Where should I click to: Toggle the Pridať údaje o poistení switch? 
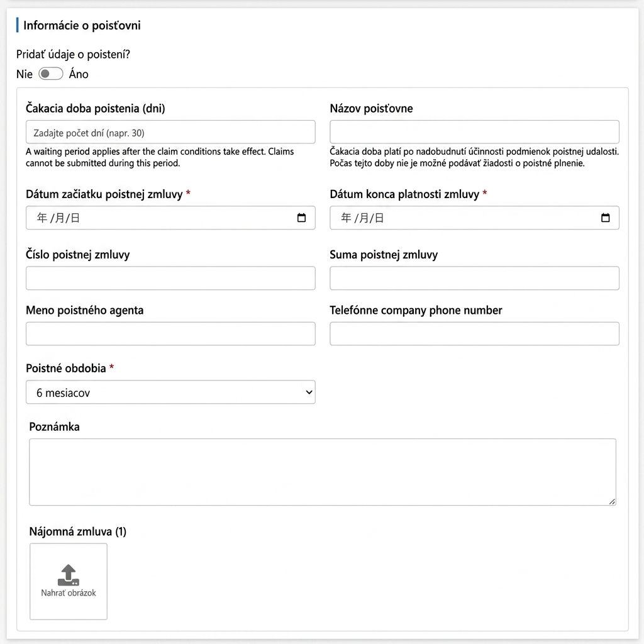coord(50,74)
